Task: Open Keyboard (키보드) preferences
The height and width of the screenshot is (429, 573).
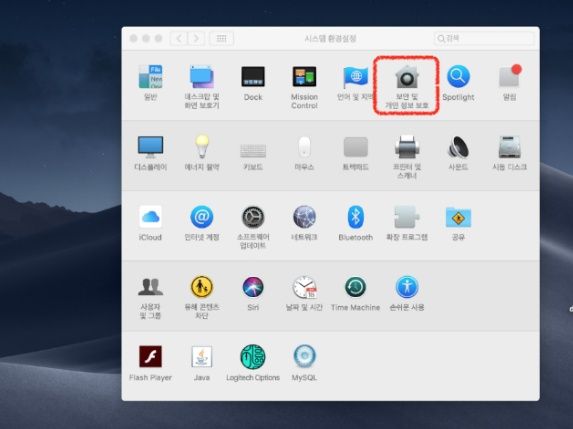Action: 253,150
